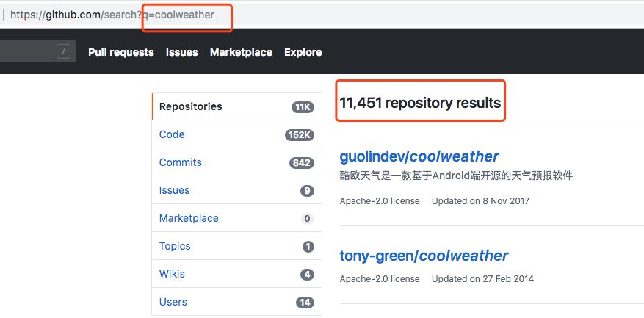Viewport: 644px width, 318px height.
Task: Show Commits search results
Action: 237,162
